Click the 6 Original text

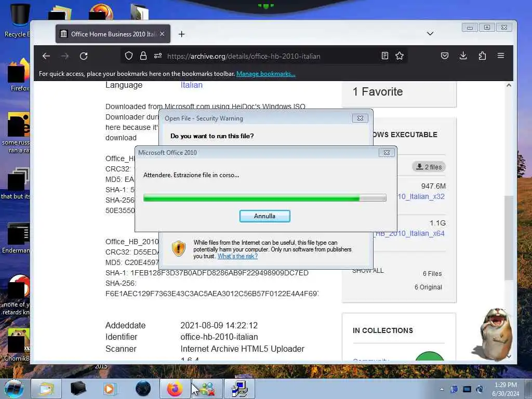pos(428,287)
